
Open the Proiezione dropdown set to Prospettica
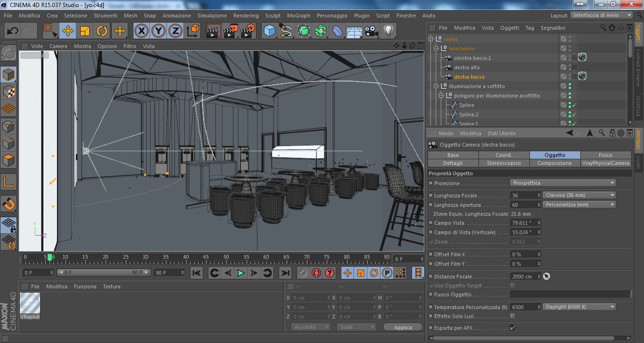point(563,183)
